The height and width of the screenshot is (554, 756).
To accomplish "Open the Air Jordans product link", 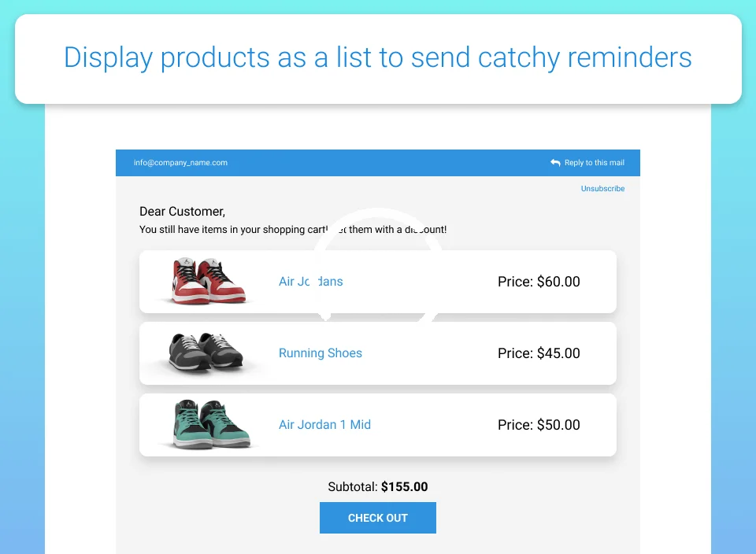I will pos(311,282).
